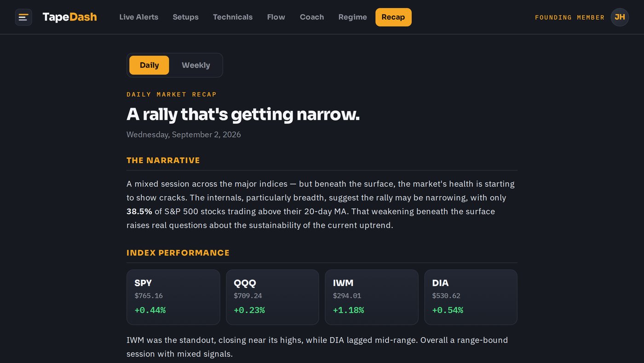Click the +0.23% change value
Image resolution: width=644 pixels, height=363 pixels.
point(249,310)
